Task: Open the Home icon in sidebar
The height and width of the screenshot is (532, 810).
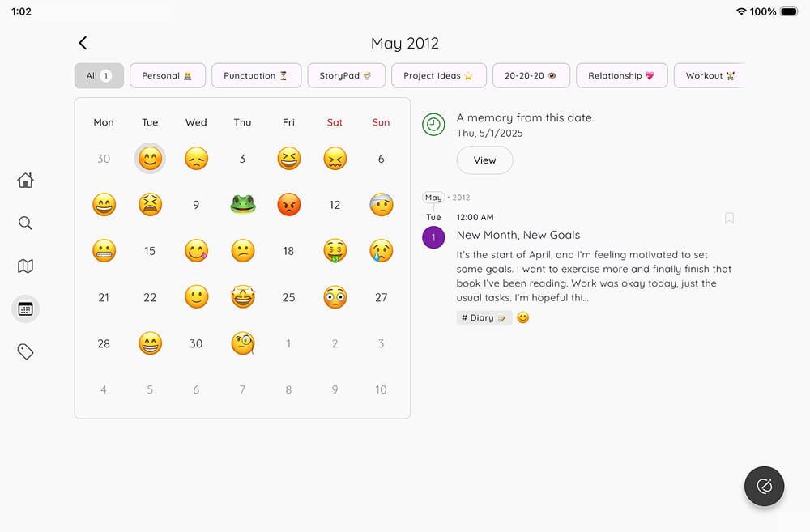Action: [x=25, y=181]
